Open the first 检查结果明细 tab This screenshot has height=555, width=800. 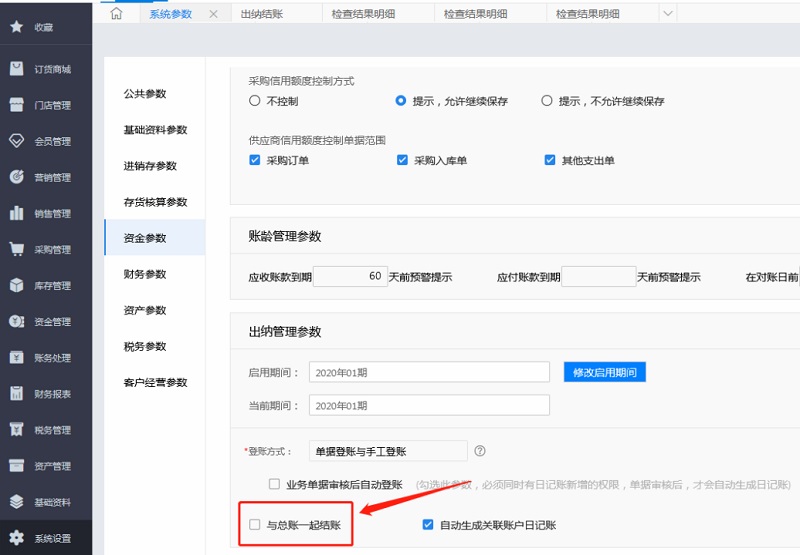363,14
